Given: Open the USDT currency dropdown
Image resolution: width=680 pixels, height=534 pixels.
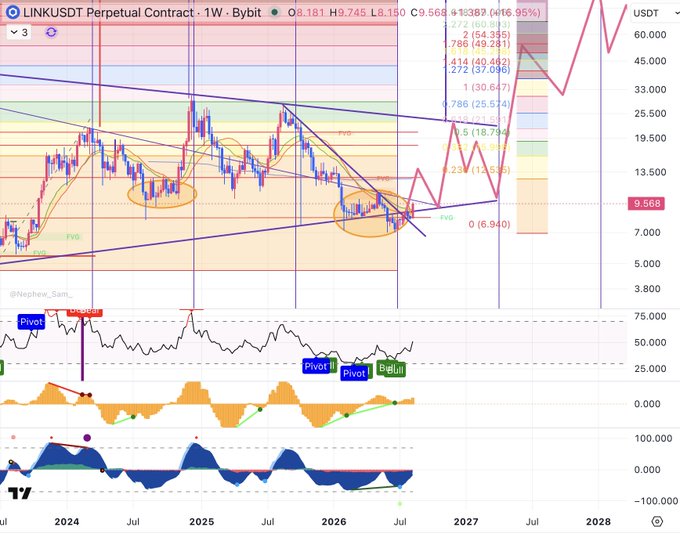Looking at the screenshot, I should 654,13.
